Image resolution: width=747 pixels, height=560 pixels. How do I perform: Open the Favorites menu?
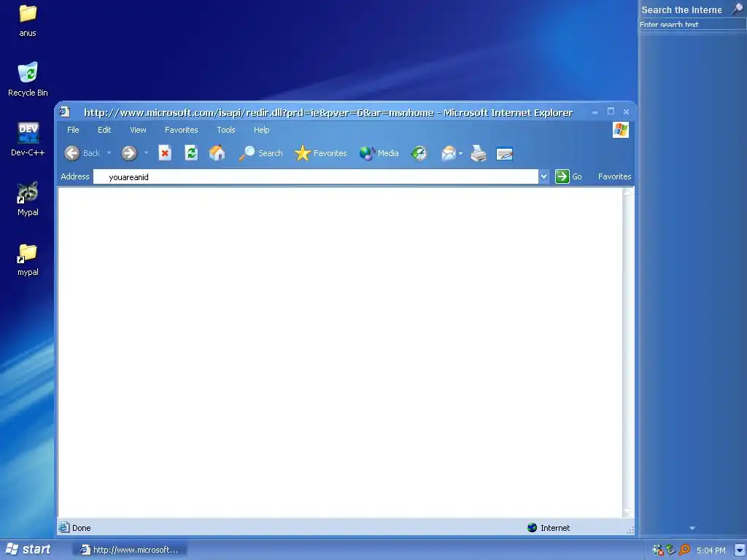coord(182,130)
